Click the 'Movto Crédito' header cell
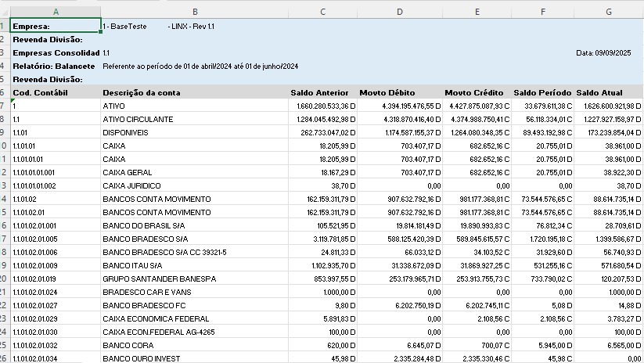 (x=477, y=93)
